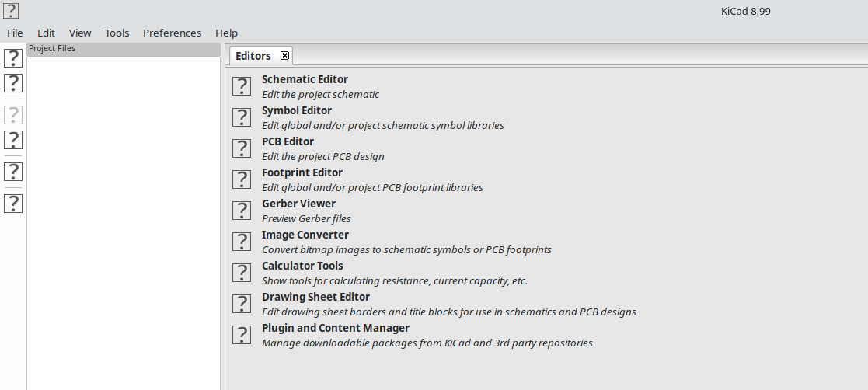Open the File menu
Screen dimensions: 868x390
point(15,33)
